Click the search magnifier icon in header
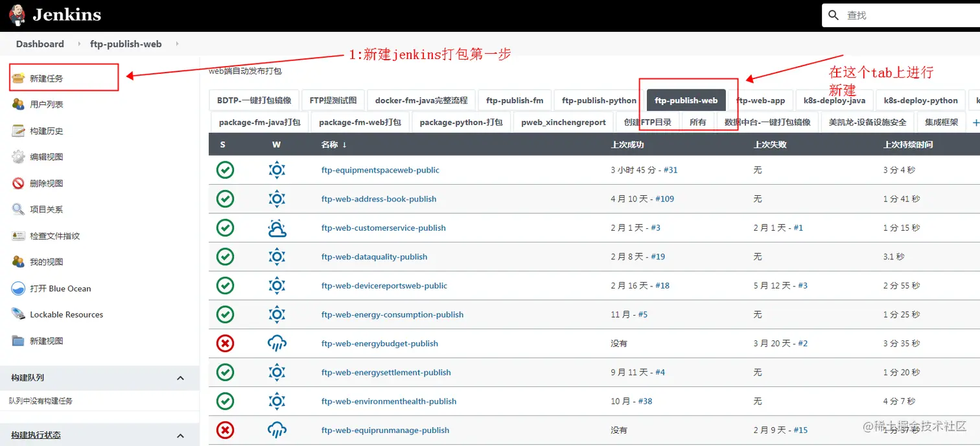Screen dimensions: 980x446 [x=834, y=15]
